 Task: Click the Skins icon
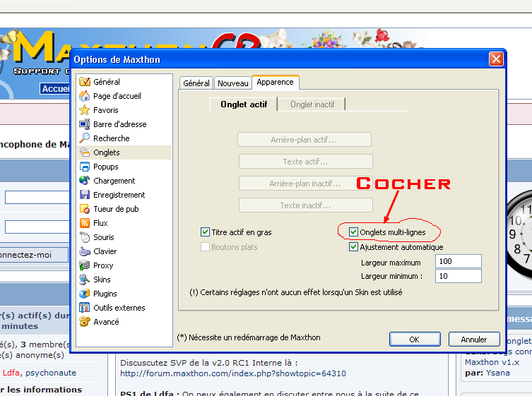point(85,280)
